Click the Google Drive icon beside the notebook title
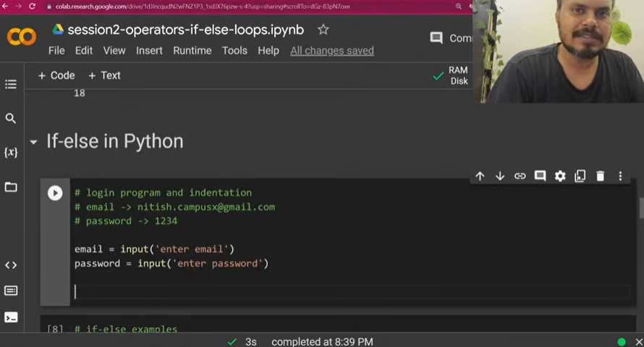644x347 pixels. (x=57, y=29)
